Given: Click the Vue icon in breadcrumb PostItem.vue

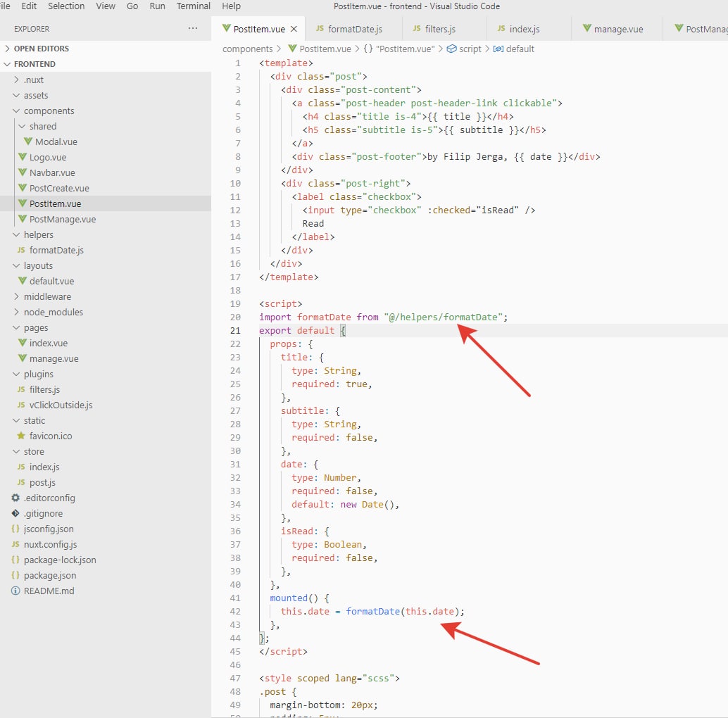Looking at the screenshot, I should (x=292, y=49).
